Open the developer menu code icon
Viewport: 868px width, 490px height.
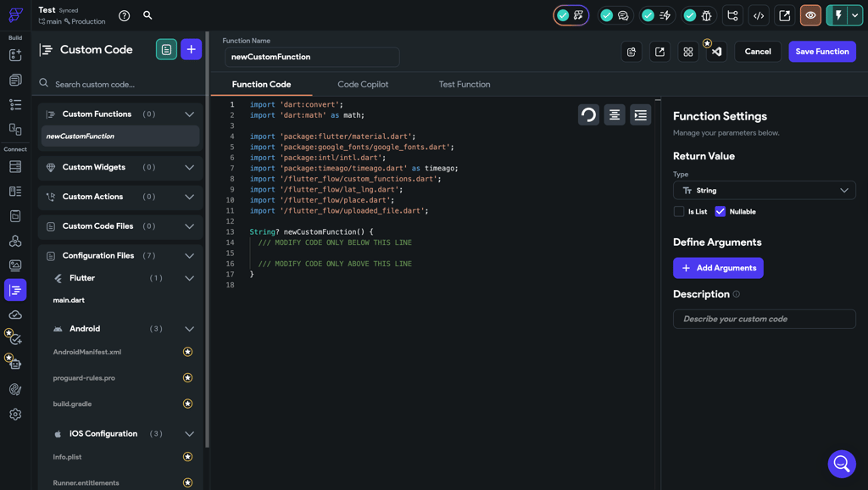click(759, 15)
